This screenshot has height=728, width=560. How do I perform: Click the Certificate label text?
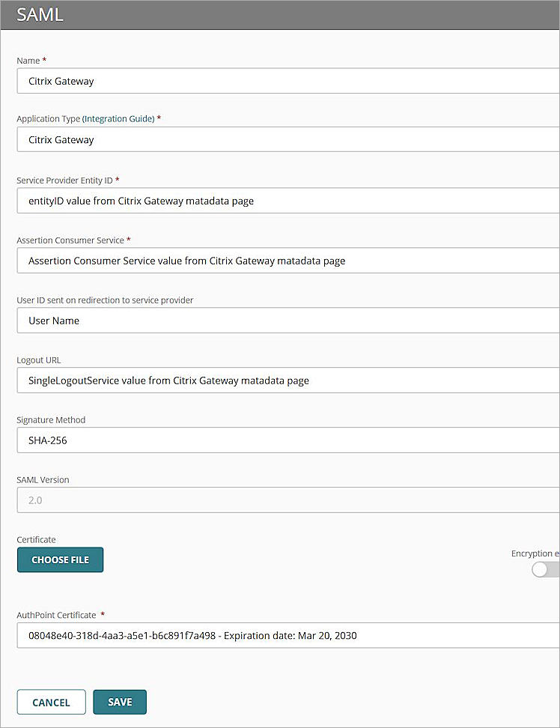pos(36,539)
